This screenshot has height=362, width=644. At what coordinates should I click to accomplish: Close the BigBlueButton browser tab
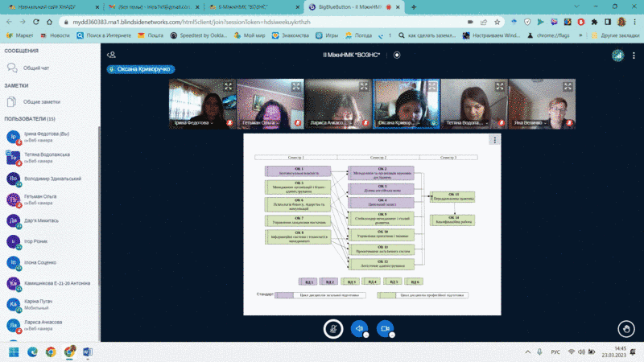pyautogui.click(x=398, y=7)
